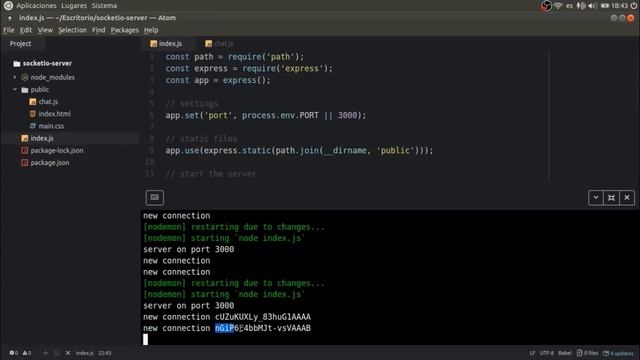Open the Find menu
640x360 pixels.
click(x=98, y=30)
